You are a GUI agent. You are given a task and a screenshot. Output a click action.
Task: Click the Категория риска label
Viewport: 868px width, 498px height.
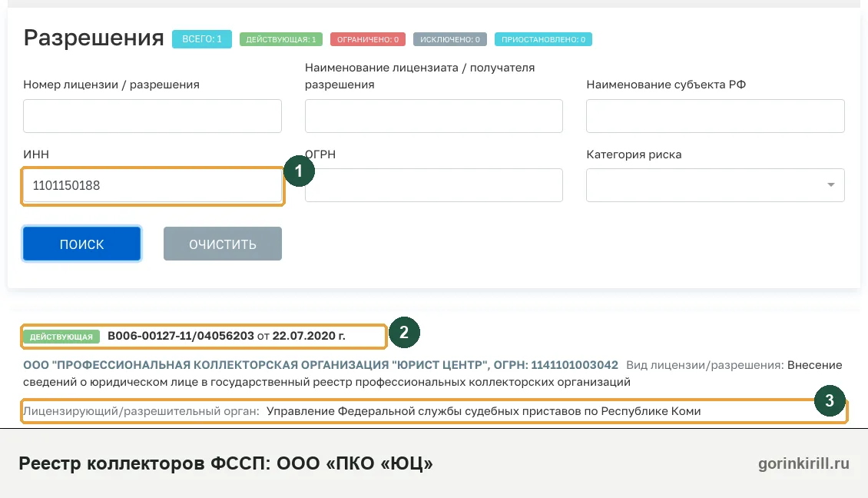point(634,154)
